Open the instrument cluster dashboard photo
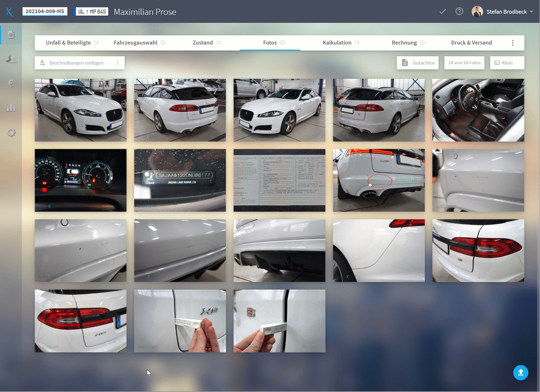This screenshot has width=540, height=392. (x=81, y=180)
